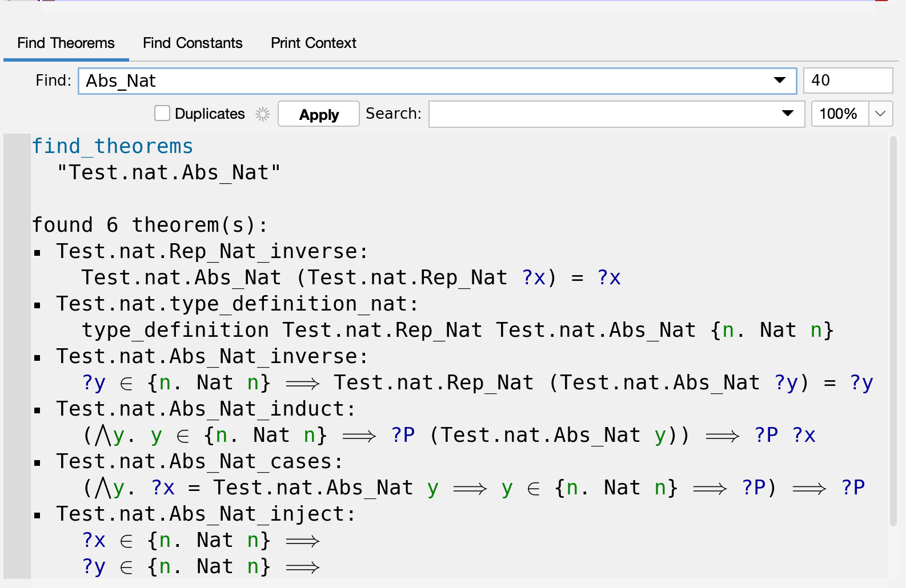
Task: Enable the Duplicates checkbox
Action: (x=162, y=114)
